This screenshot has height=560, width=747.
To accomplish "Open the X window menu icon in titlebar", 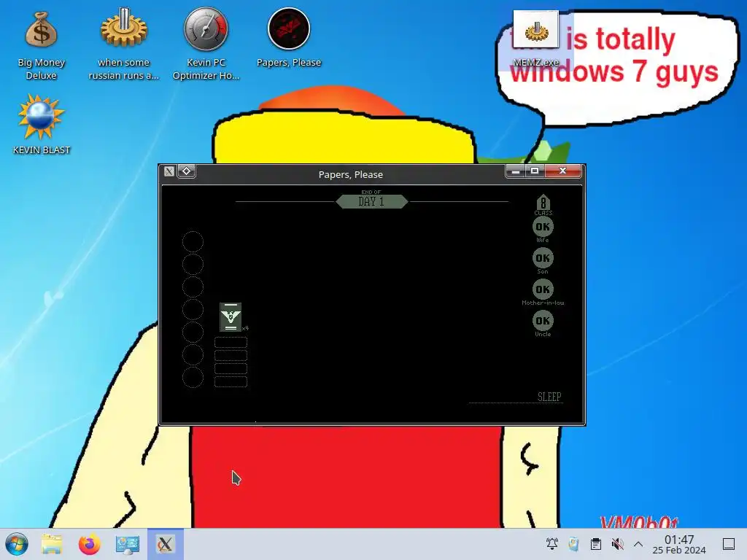I will coord(169,171).
